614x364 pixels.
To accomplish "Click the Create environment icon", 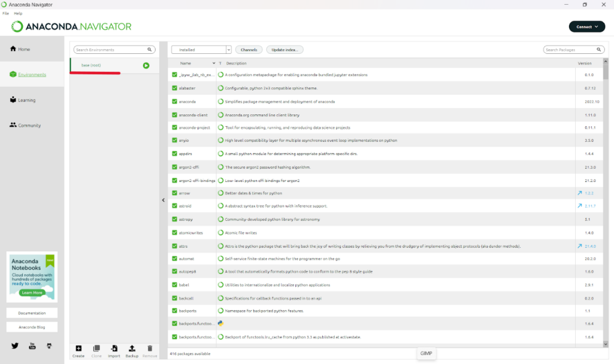I will pos(78,348).
